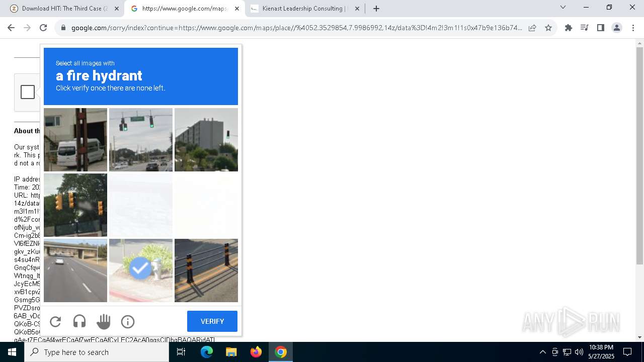The image size is (644, 362).
Task: Select the black and orange bollards tile
Action: [x=206, y=270]
